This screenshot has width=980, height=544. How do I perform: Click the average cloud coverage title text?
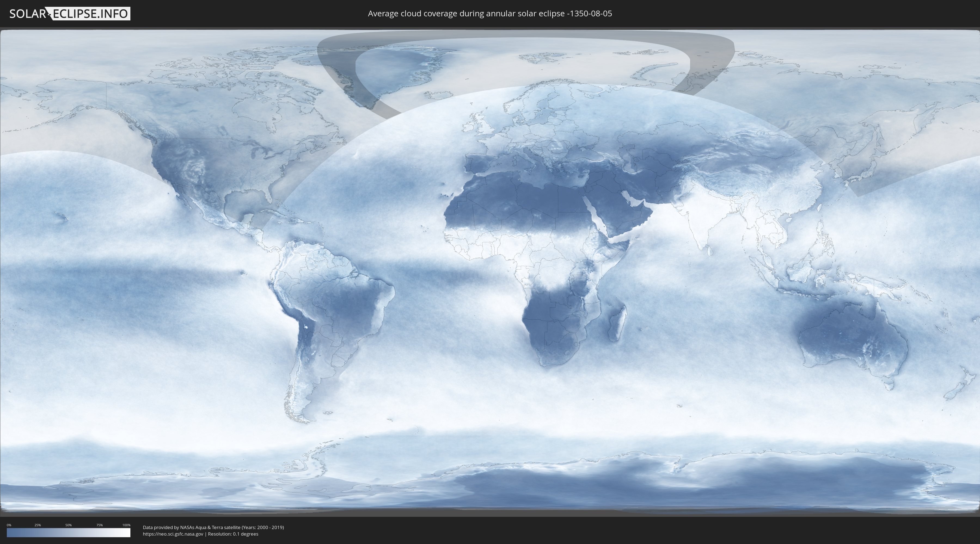tap(490, 14)
